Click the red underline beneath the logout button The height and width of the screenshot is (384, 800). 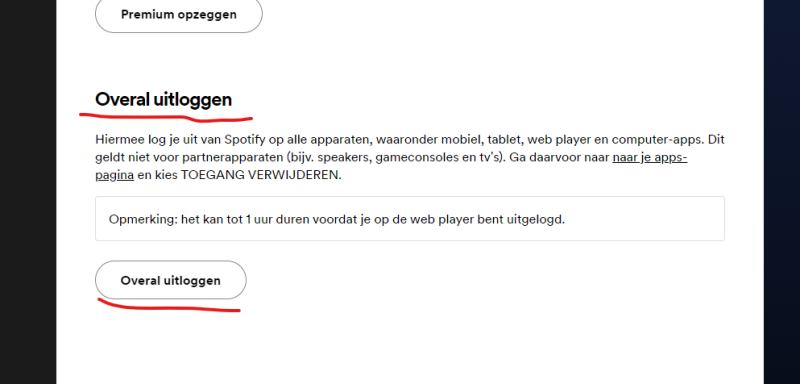click(168, 306)
